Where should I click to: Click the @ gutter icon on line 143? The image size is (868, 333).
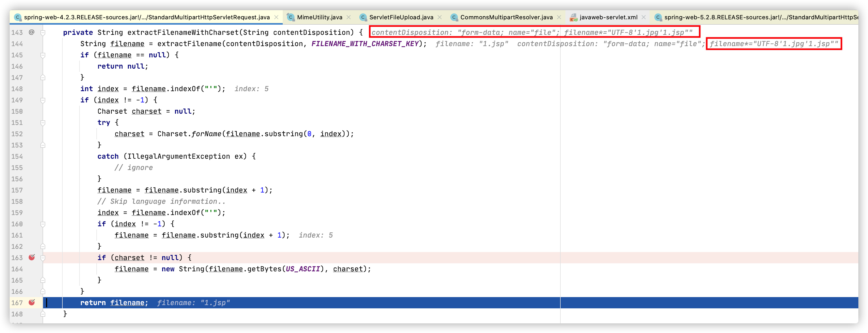[x=31, y=32]
